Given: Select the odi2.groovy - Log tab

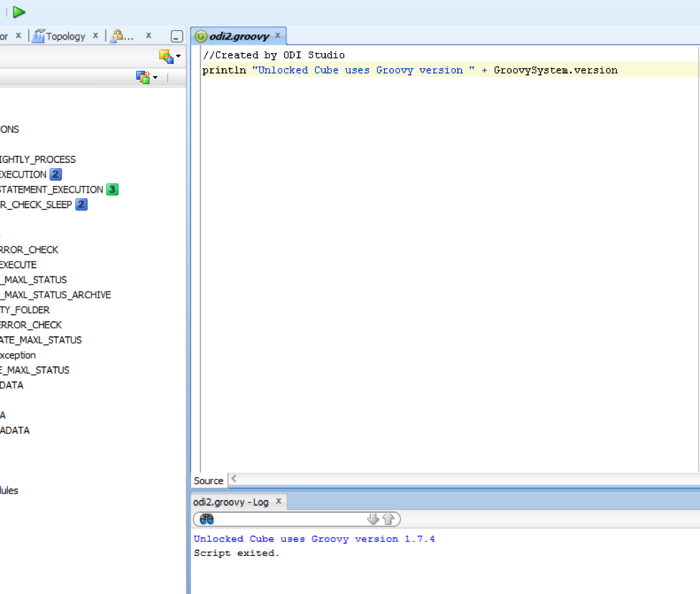Looking at the screenshot, I should (x=230, y=502).
